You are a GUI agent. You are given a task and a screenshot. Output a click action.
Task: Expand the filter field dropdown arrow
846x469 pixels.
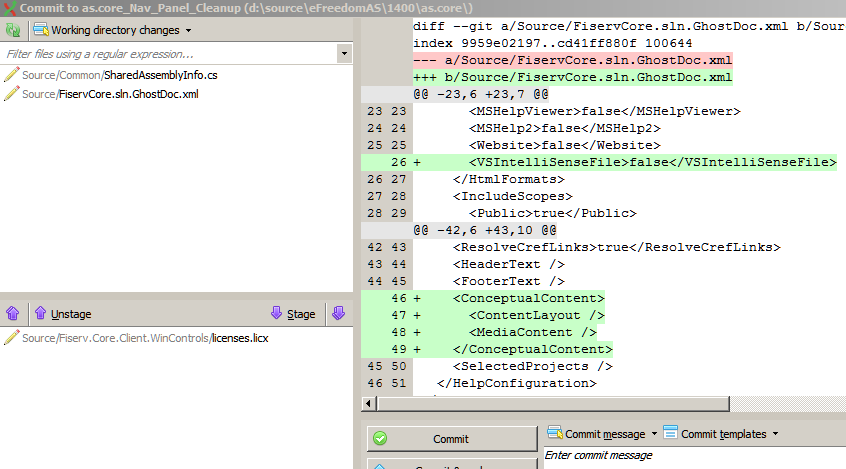[x=344, y=54]
